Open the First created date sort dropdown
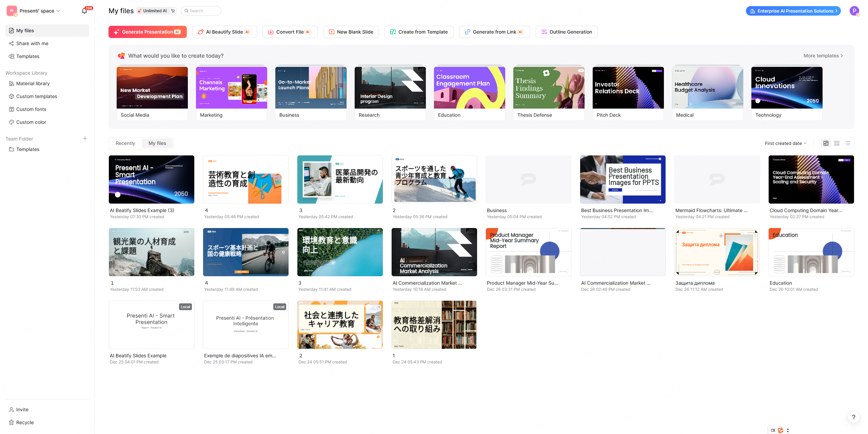The image size is (868, 434). click(785, 143)
